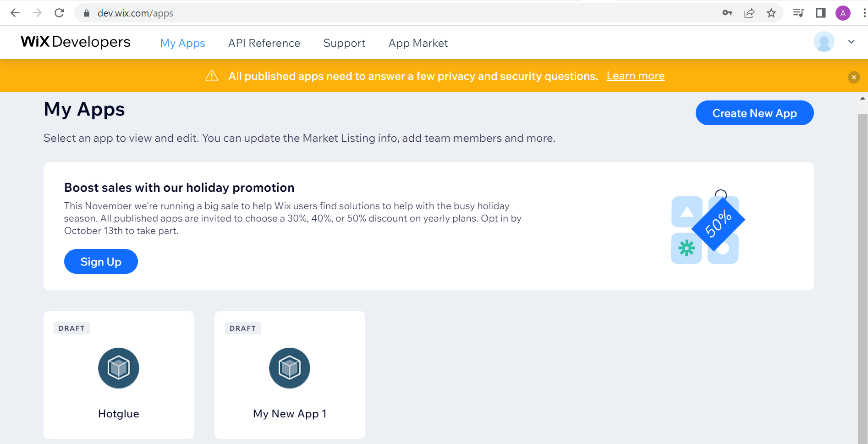Sign Up for the holiday promotion
Screen dimensions: 868x444
(x=101, y=261)
